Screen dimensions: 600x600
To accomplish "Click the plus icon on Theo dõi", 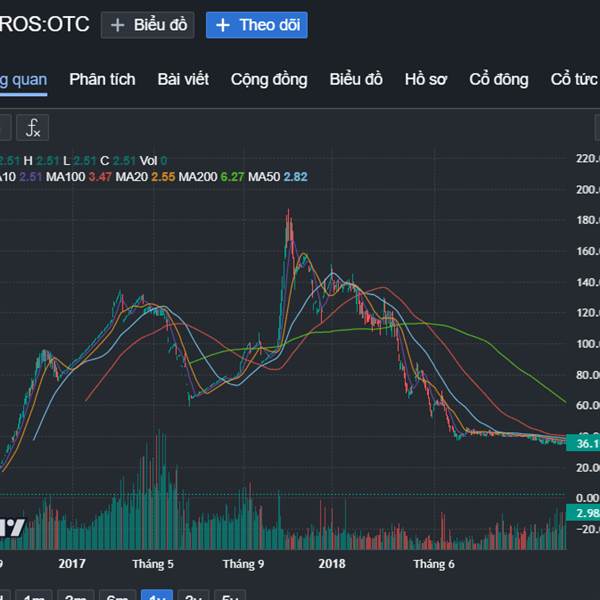I will pos(222,25).
